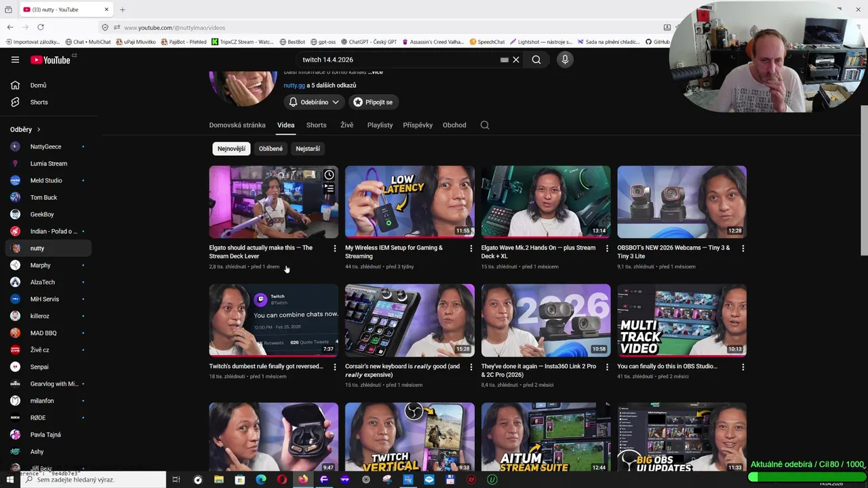Open options for Stream Deck Lever video
The image size is (868, 488).
[334, 249]
